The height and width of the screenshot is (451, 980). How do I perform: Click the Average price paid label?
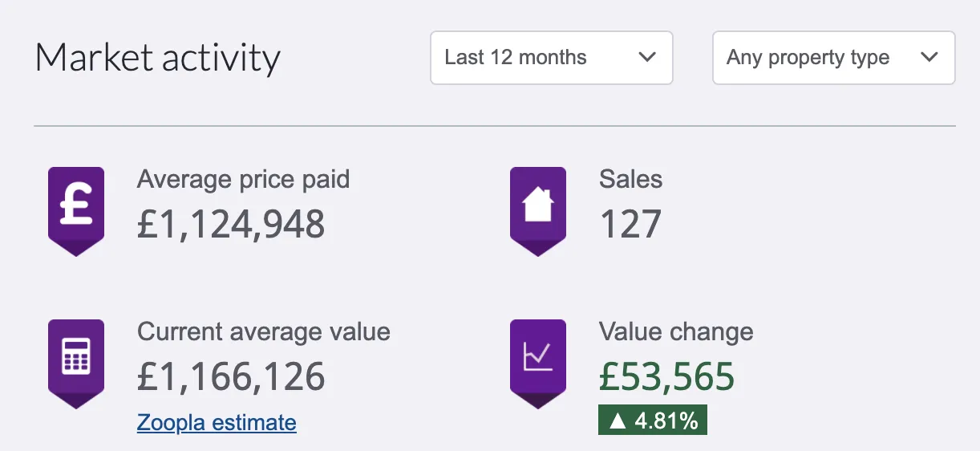(x=244, y=179)
